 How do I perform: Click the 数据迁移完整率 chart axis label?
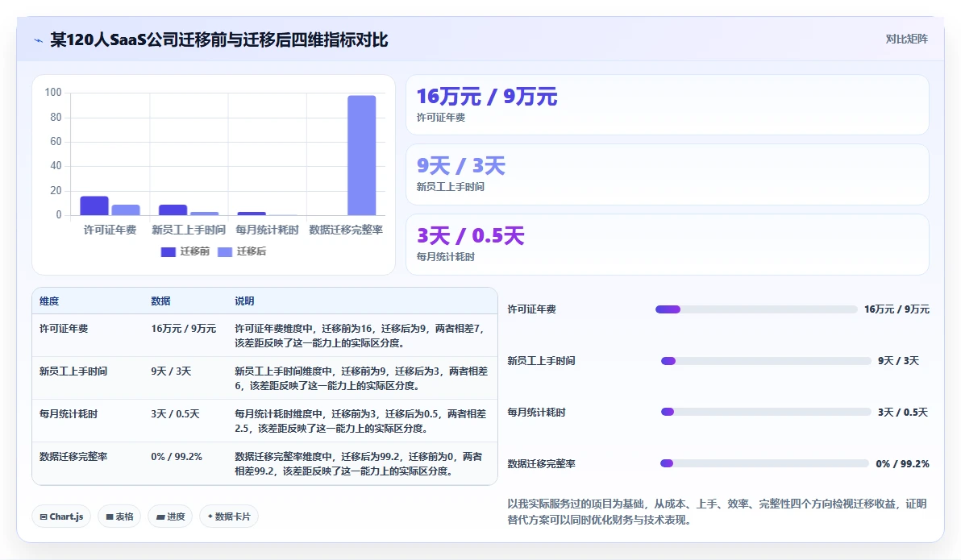coord(346,230)
